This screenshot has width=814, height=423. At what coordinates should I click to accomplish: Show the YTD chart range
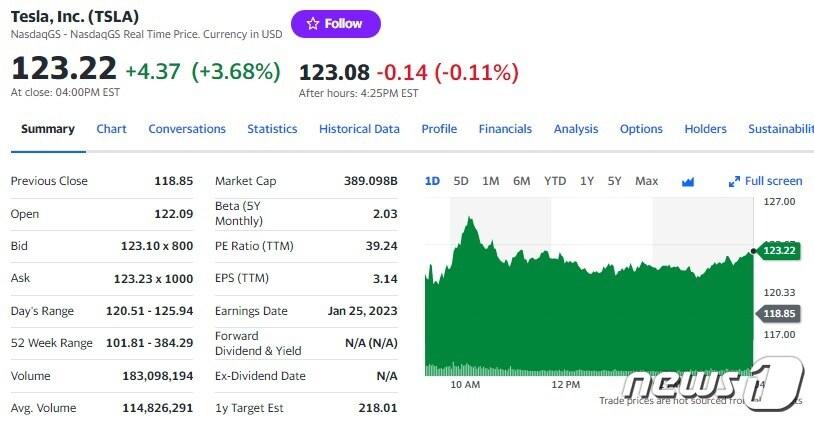pos(555,181)
